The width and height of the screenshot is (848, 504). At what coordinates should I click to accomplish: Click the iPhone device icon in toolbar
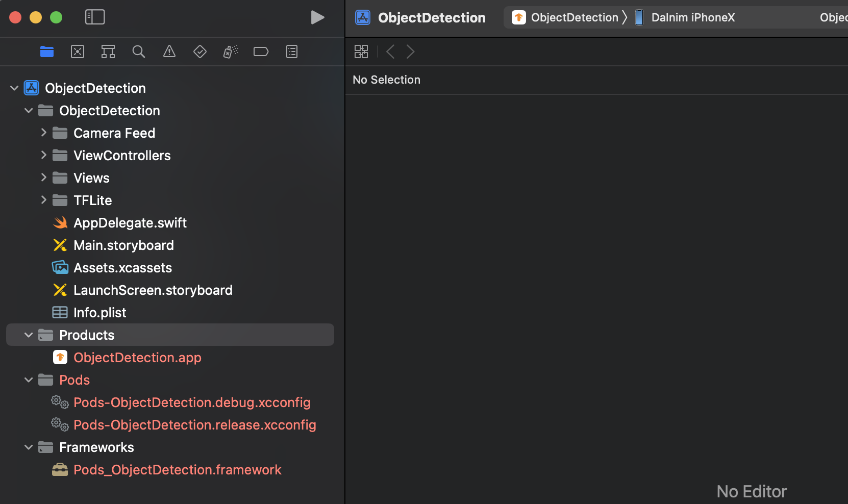pyautogui.click(x=639, y=17)
